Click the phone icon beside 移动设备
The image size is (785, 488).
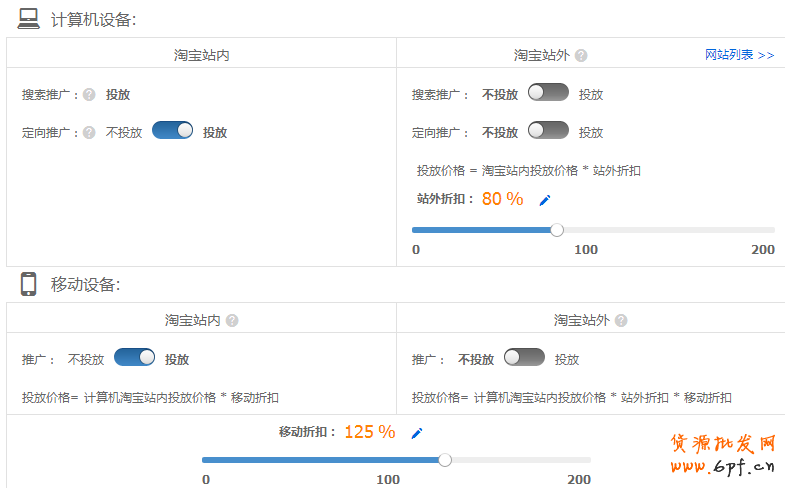coord(29,284)
